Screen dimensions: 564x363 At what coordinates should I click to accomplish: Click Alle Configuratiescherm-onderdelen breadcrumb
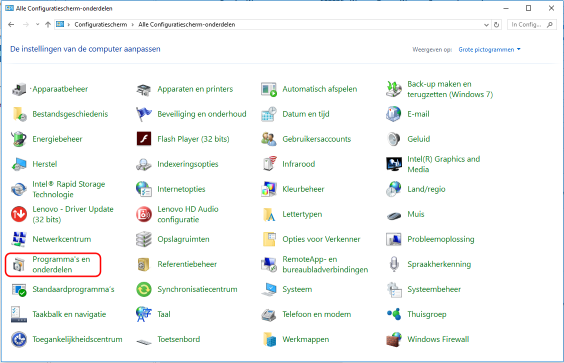(x=187, y=24)
